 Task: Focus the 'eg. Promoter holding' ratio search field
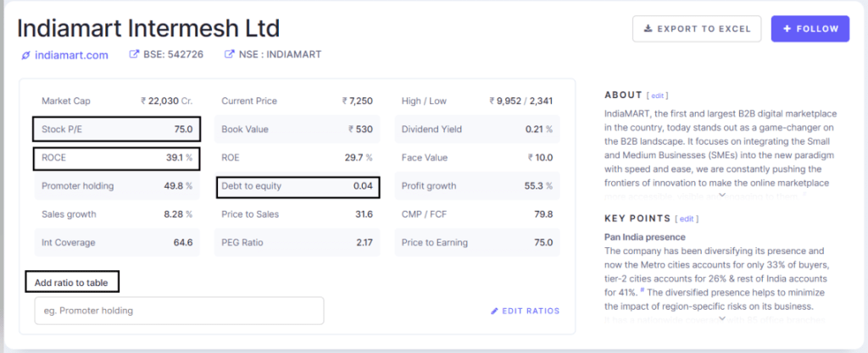pyautogui.click(x=179, y=311)
